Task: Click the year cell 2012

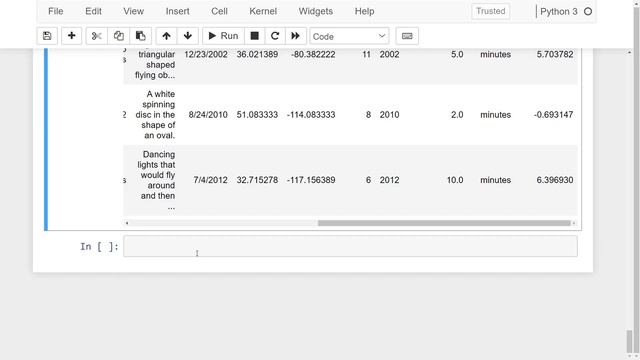Action: click(x=389, y=180)
